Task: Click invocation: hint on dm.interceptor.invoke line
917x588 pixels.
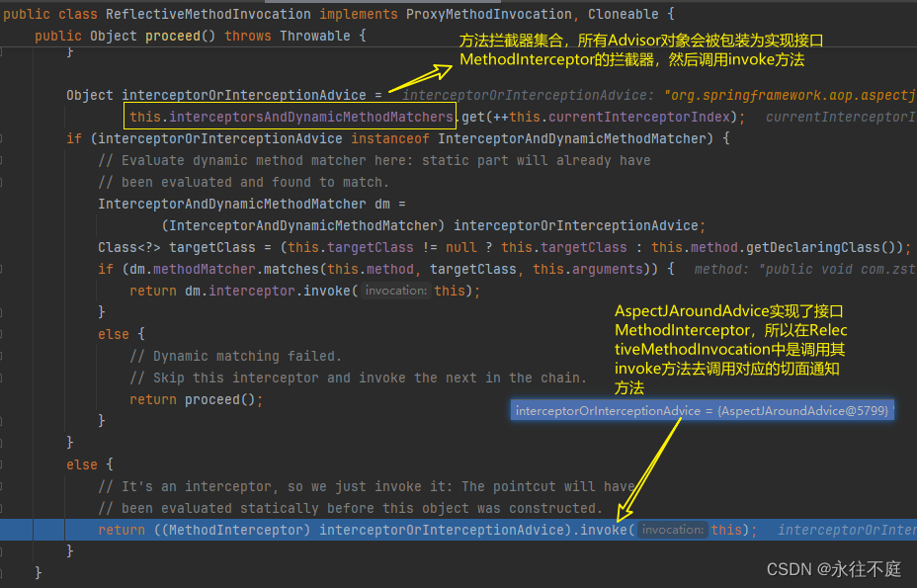Action: [x=396, y=291]
